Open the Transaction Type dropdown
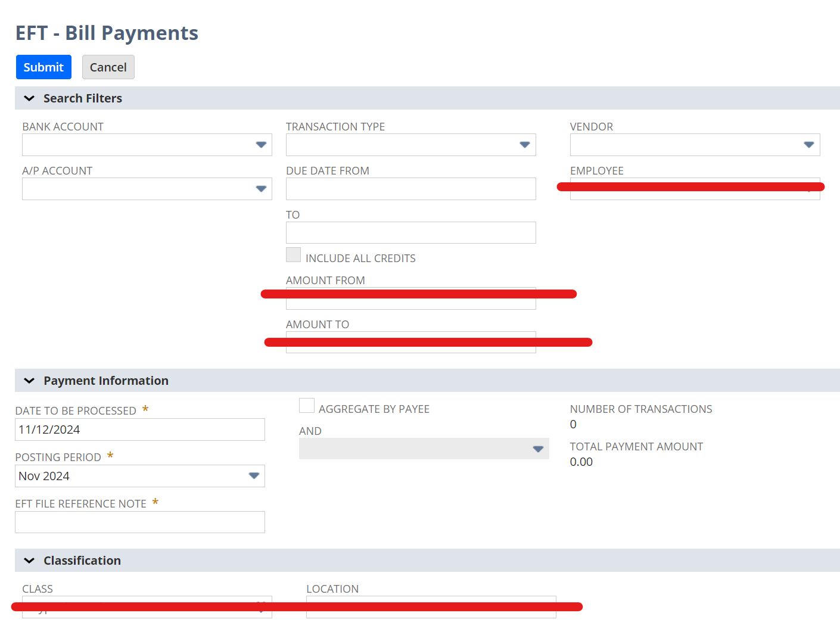The width and height of the screenshot is (840, 638). [x=524, y=144]
